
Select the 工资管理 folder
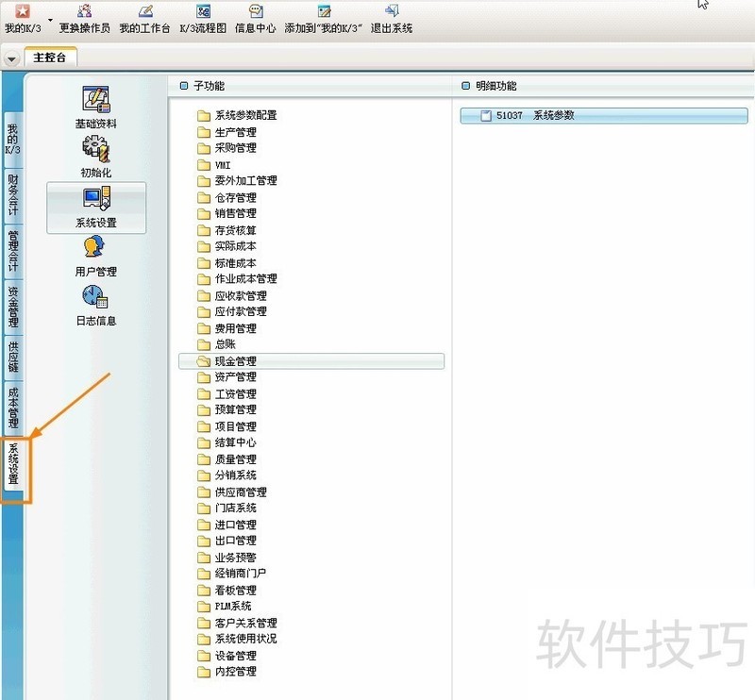tap(234, 393)
